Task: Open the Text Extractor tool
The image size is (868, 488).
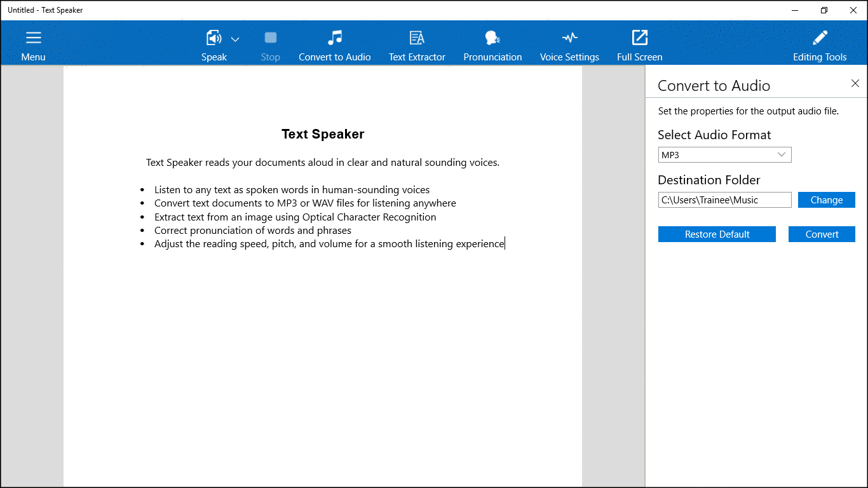Action: [x=417, y=38]
